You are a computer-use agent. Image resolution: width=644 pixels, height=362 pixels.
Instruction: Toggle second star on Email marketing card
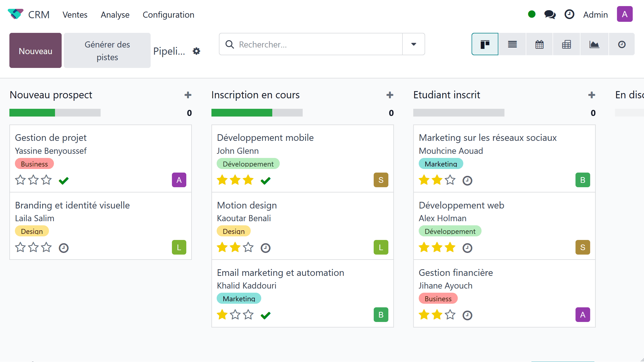235,315
